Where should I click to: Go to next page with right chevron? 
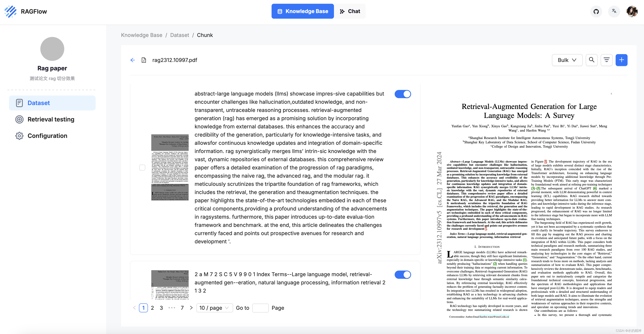(x=191, y=308)
